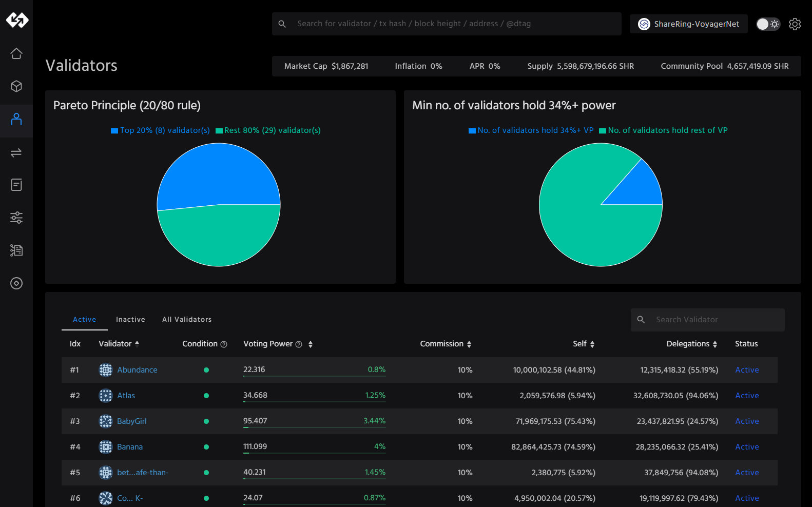
Task: Click Atlas's Active status
Action: click(x=747, y=396)
